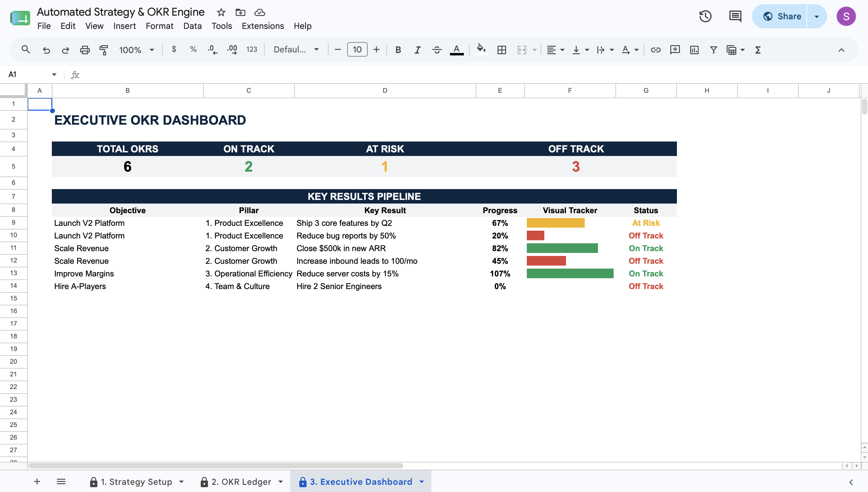
Task: Open the Extensions menu
Action: point(263,26)
